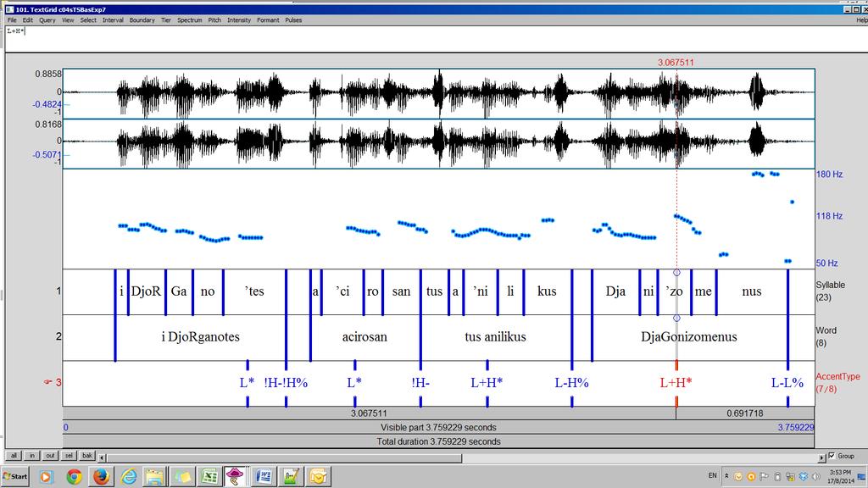Image resolution: width=868 pixels, height=488 pixels.
Task: Open the Tier menu
Action: 165,20
